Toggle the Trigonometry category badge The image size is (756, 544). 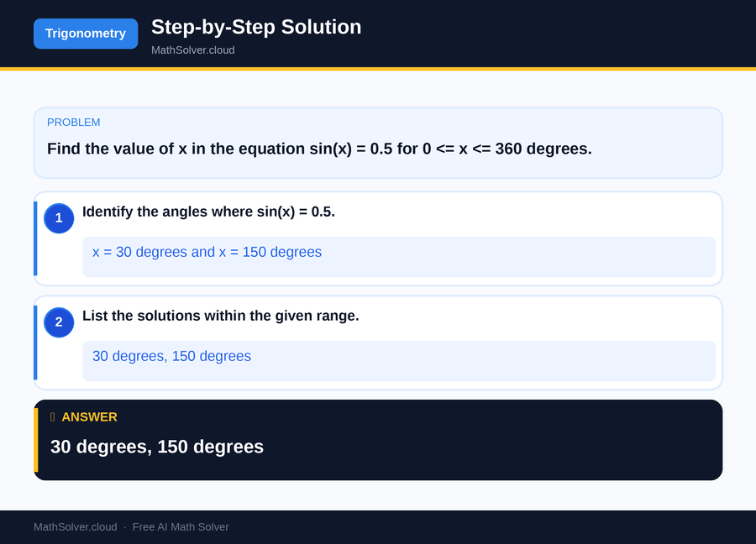click(x=85, y=34)
